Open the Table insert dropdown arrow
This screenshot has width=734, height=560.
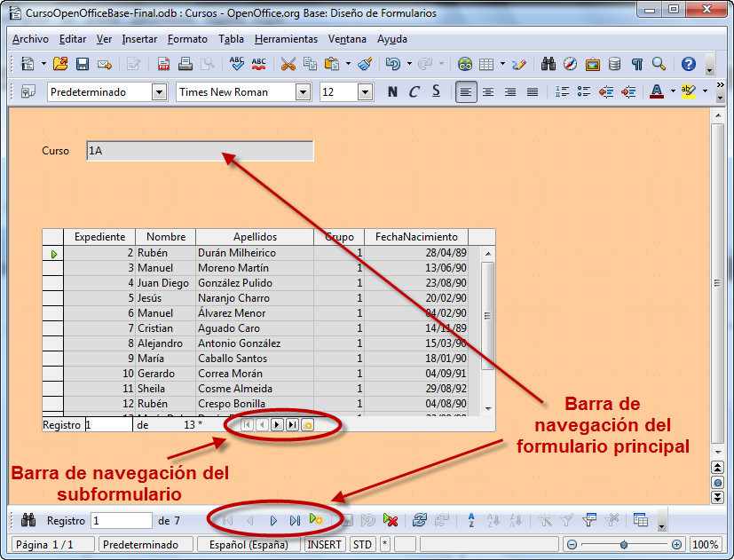tap(502, 64)
